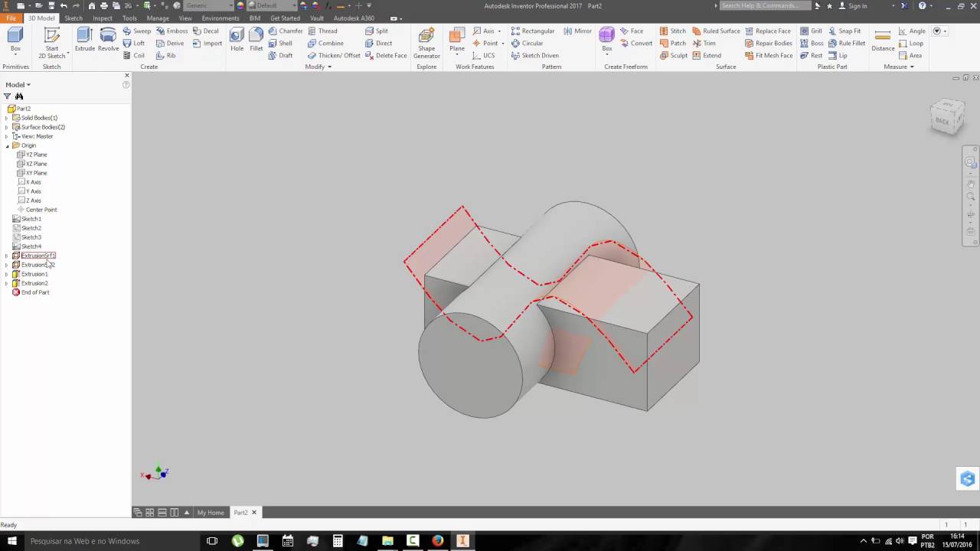Open the Manage ribbon tab
Viewport: 980px width, 551px height.
tap(158, 18)
